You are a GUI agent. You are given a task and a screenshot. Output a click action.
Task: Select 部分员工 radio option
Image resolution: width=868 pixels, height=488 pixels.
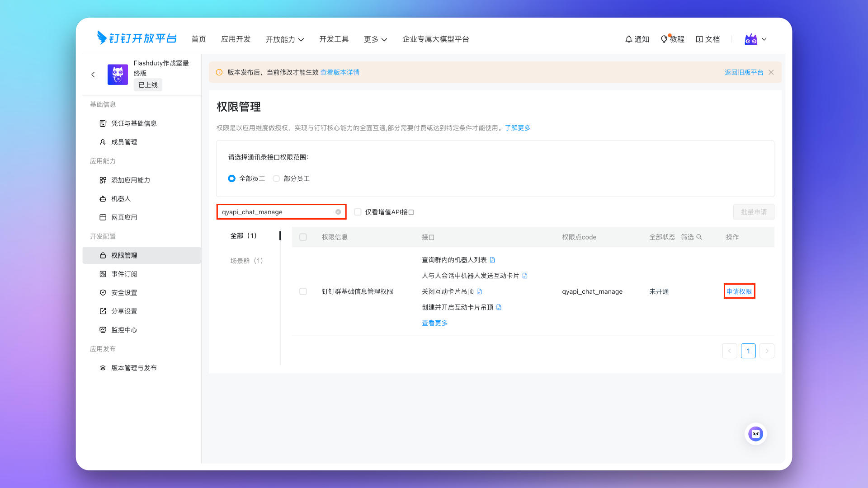coord(276,178)
